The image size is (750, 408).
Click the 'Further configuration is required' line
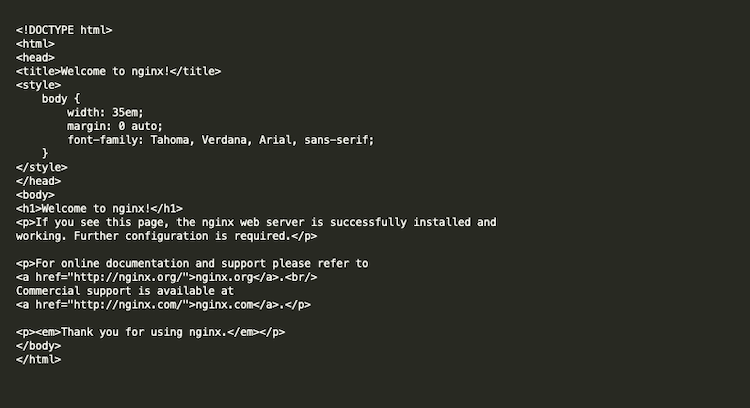[x=166, y=236]
